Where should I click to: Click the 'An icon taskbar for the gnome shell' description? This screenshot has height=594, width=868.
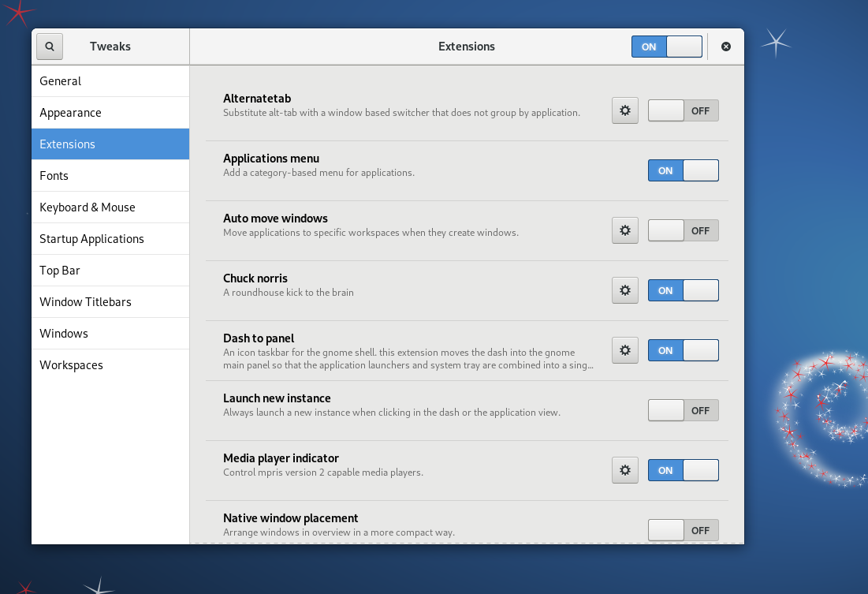point(408,359)
